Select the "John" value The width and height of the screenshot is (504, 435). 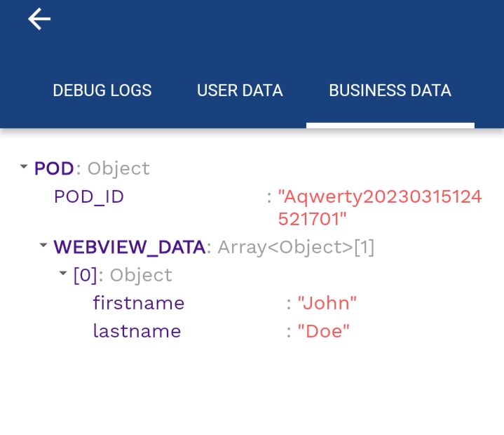(x=327, y=303)
